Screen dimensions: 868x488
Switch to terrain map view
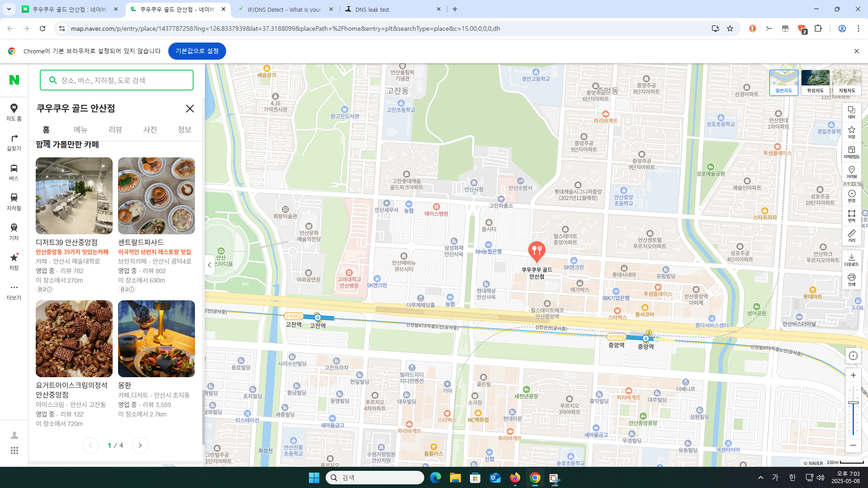click(x=848, y=81)
